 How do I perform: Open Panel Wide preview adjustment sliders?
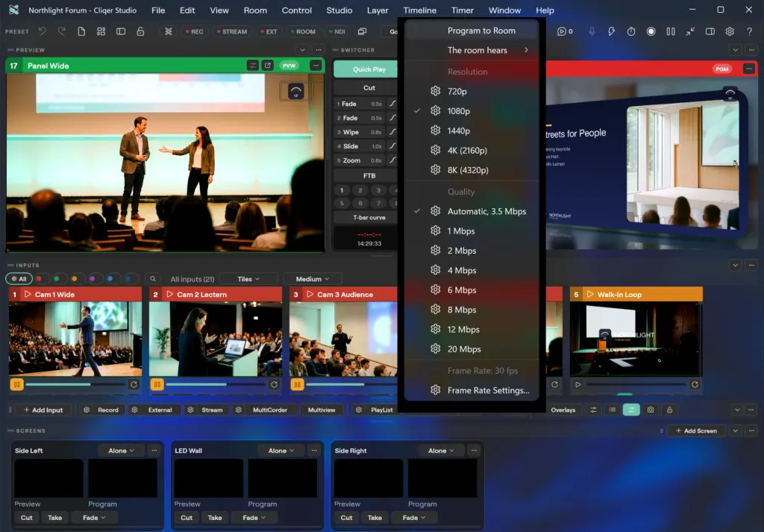252,65
